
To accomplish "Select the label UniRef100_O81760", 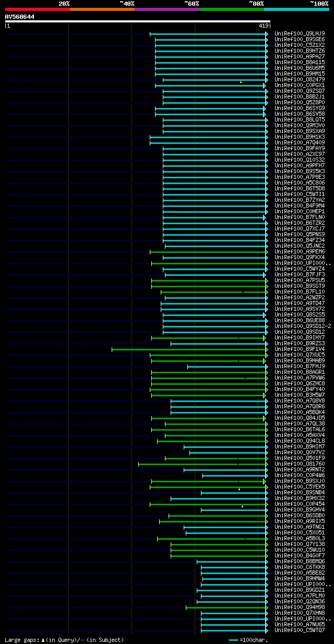I will 300,464.
